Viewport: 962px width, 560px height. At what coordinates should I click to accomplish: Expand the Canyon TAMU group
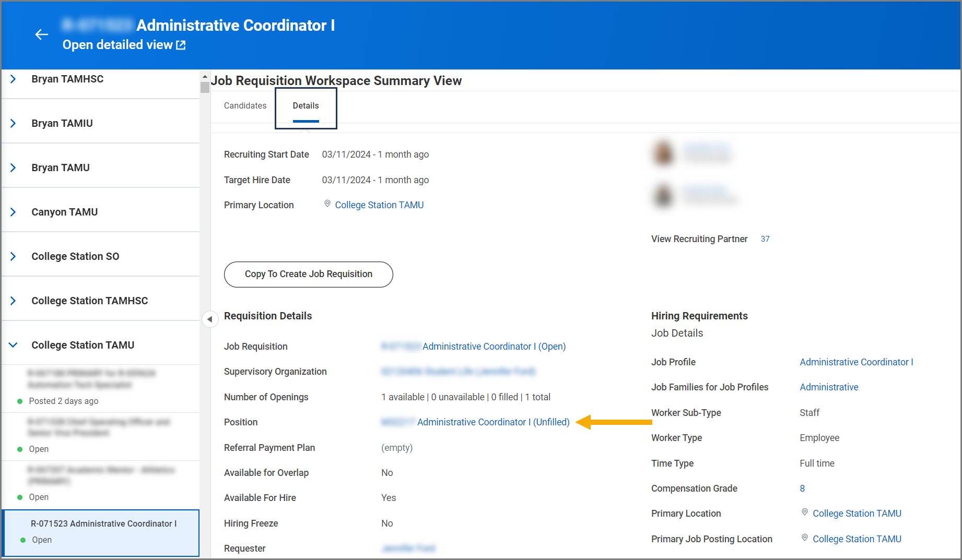coord(14,212)
